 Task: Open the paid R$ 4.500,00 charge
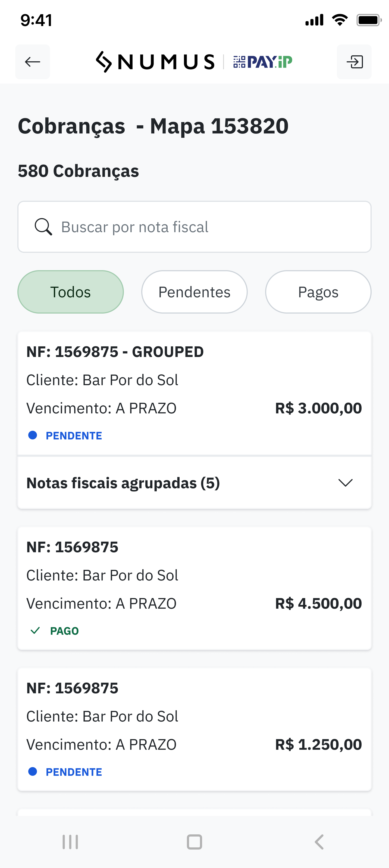[194, 588]
